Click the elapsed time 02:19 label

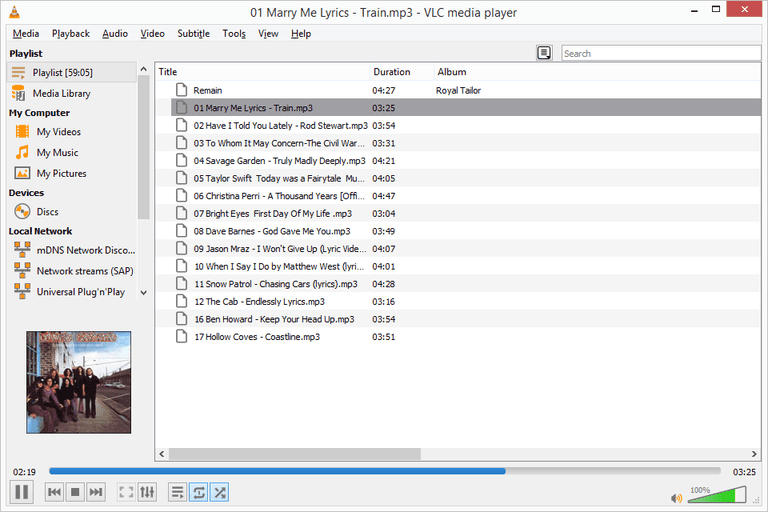(x=24, y=472)
